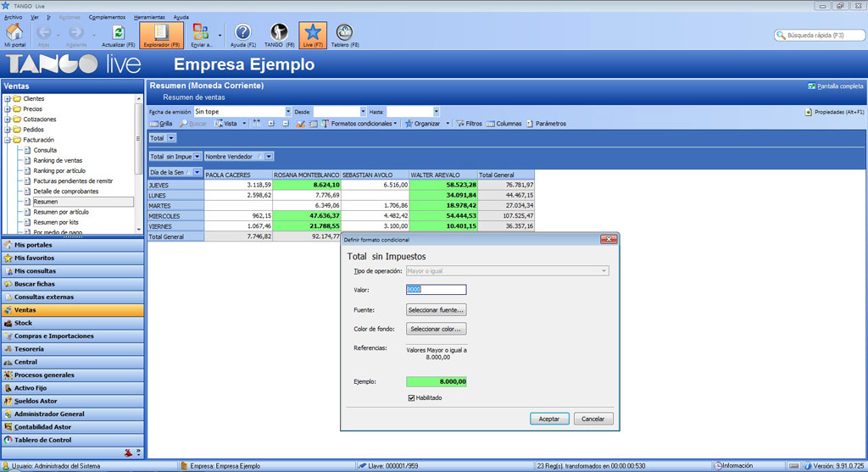Collapse the Facturación tree folder

(x=8, y=140)
